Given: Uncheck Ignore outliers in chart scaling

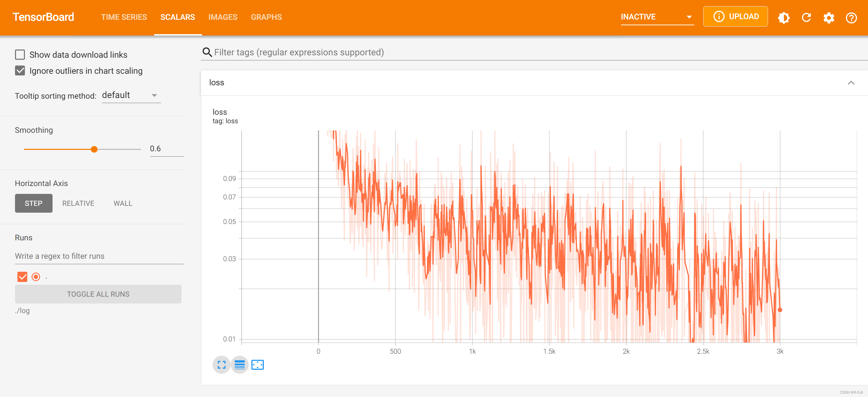Looking at the screenshot, I should pos(20,71).
